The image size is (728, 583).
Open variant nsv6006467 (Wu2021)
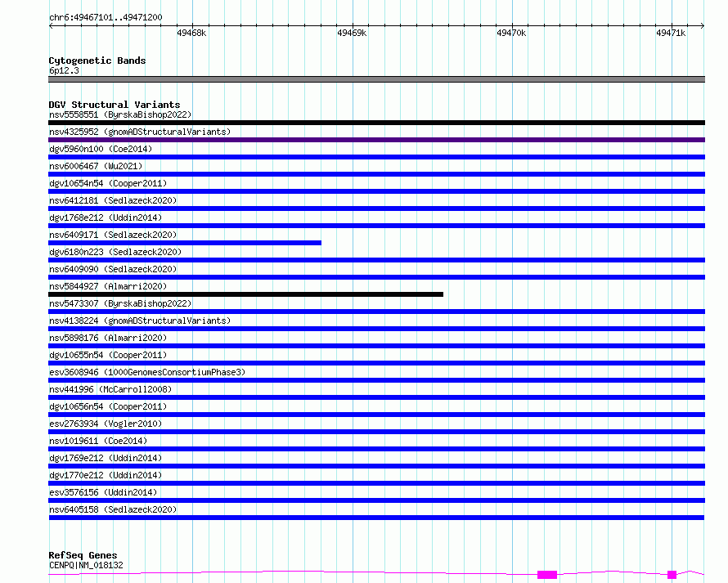click(x=96, y=166)
